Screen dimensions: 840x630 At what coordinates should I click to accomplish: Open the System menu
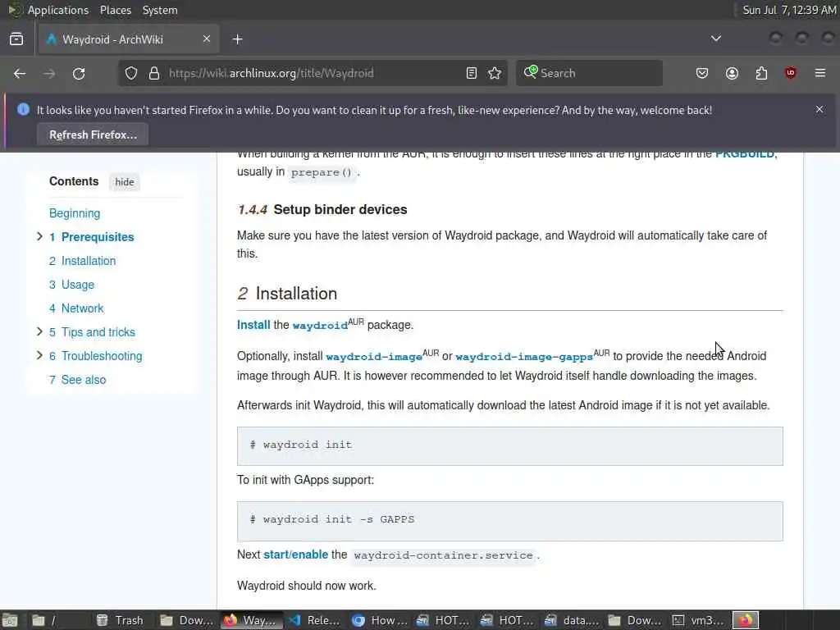[160, 10]
